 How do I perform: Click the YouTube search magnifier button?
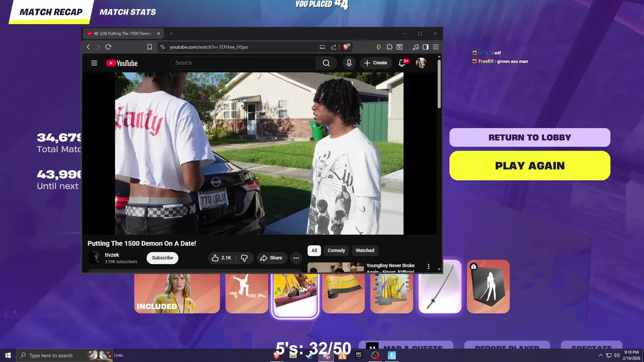pyautogui.click(x=327, y=63)
